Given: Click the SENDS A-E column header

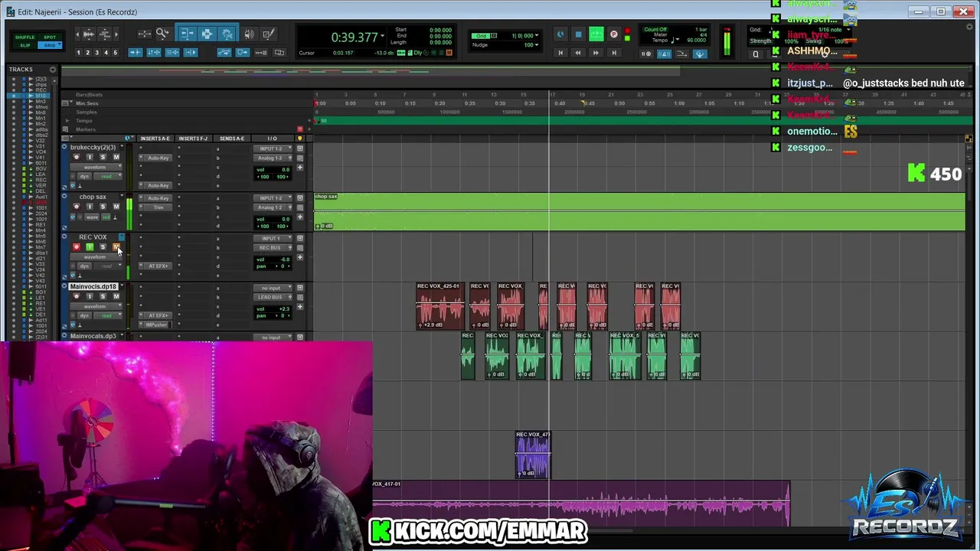Looking at the screenshot, I should [x=231, y=139].
